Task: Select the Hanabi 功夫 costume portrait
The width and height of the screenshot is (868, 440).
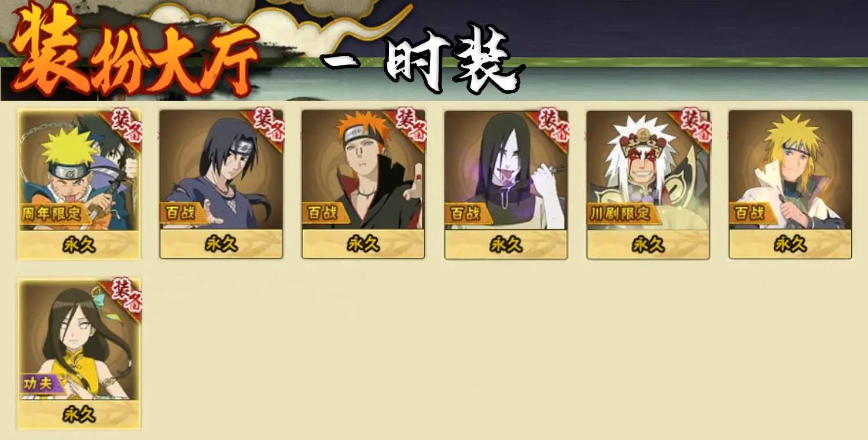Action: pos(80,340)
